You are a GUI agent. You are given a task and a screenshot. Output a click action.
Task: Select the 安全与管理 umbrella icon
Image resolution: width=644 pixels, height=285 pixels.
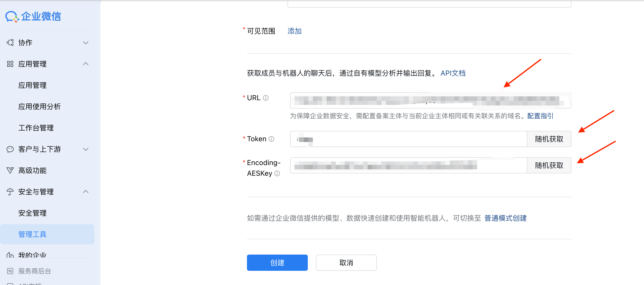point(10,192)
